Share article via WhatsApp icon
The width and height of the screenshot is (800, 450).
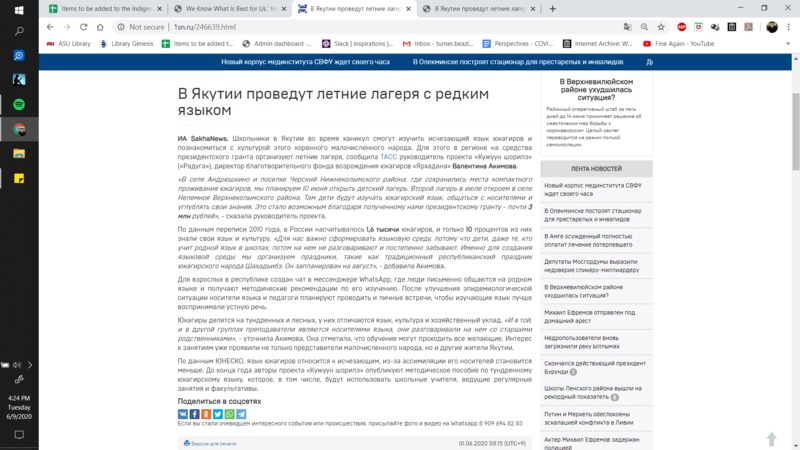[x=230, y=414]
